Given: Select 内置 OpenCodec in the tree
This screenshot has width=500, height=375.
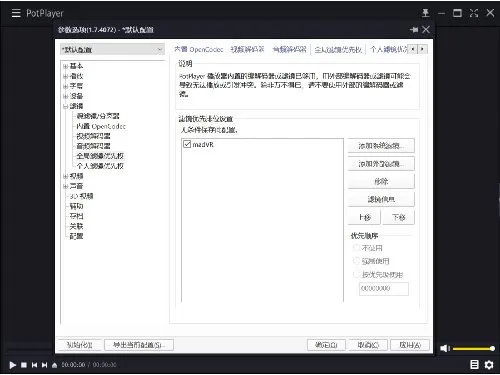Looking at the screenshot, I should (x=101, y=126).
